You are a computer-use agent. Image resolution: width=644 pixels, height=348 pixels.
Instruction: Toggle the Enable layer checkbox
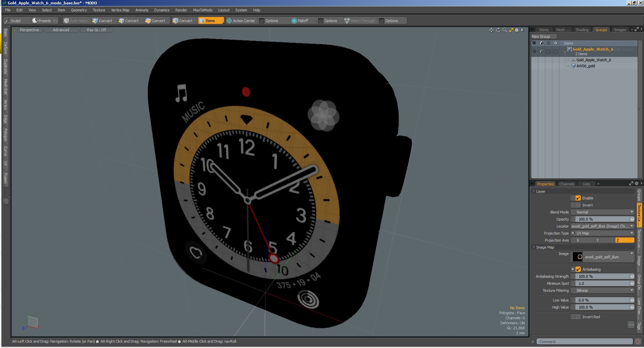pyautogui.click(x=578, y=198)
